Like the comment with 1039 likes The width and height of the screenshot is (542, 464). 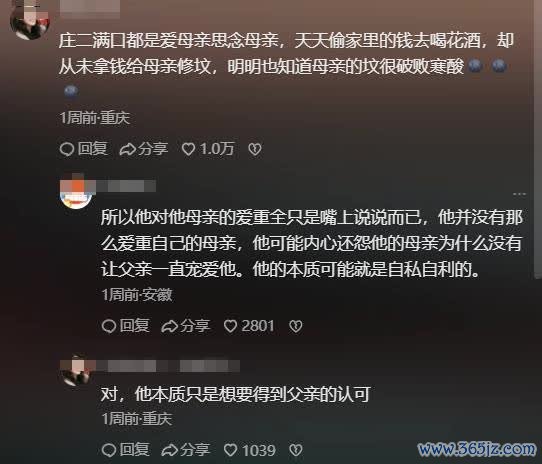click(x=230, y=450)
